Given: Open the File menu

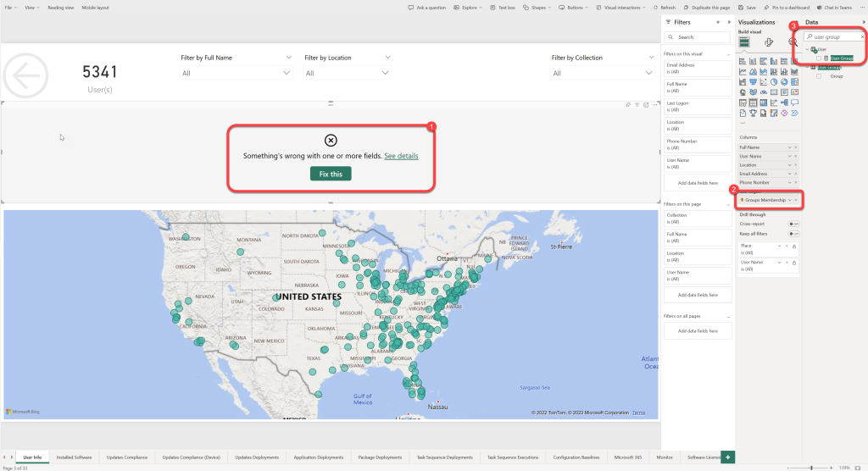Looking at the screenshot, I should [8, 7].
